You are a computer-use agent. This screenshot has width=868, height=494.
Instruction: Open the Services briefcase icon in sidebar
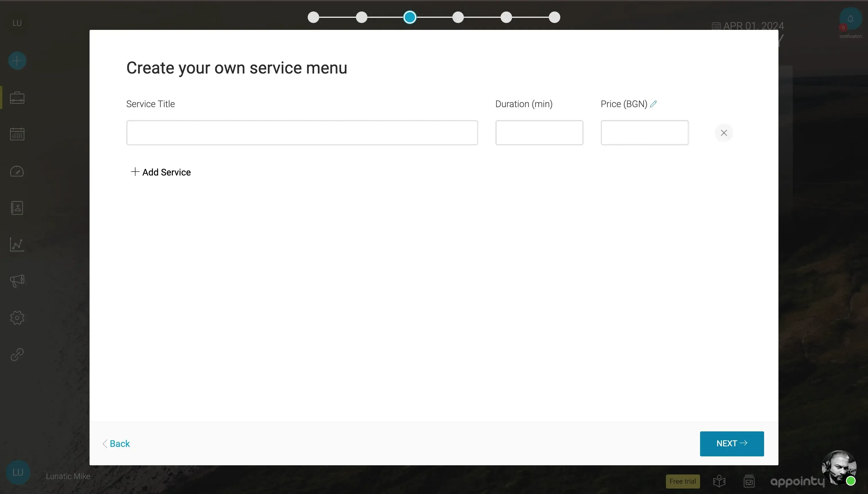[17, 98]
